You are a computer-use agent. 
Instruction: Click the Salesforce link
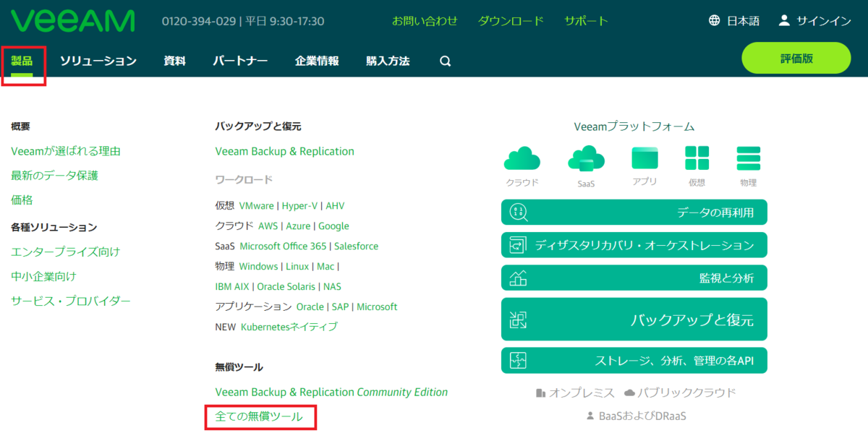(x=356, y=246)
